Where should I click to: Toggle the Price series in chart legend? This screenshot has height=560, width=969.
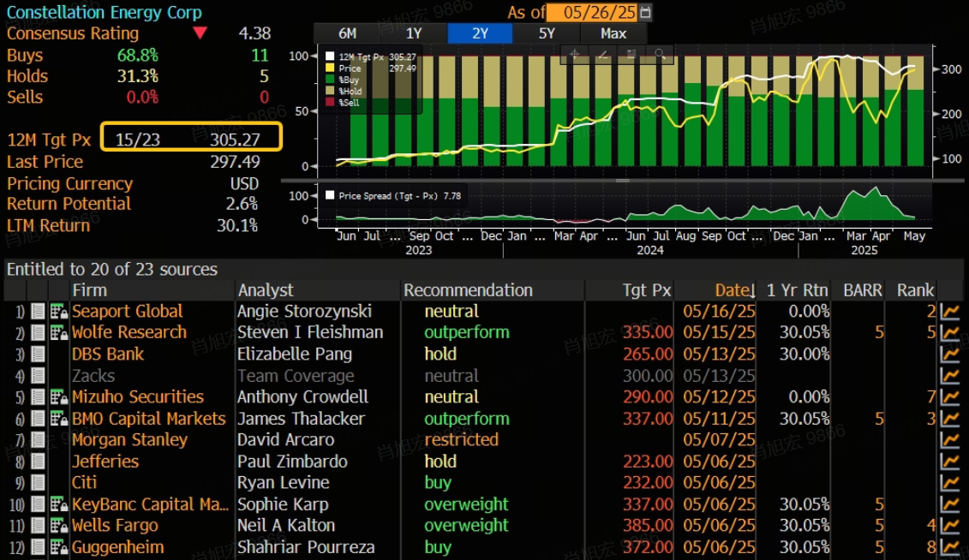(x=331, y=69)
